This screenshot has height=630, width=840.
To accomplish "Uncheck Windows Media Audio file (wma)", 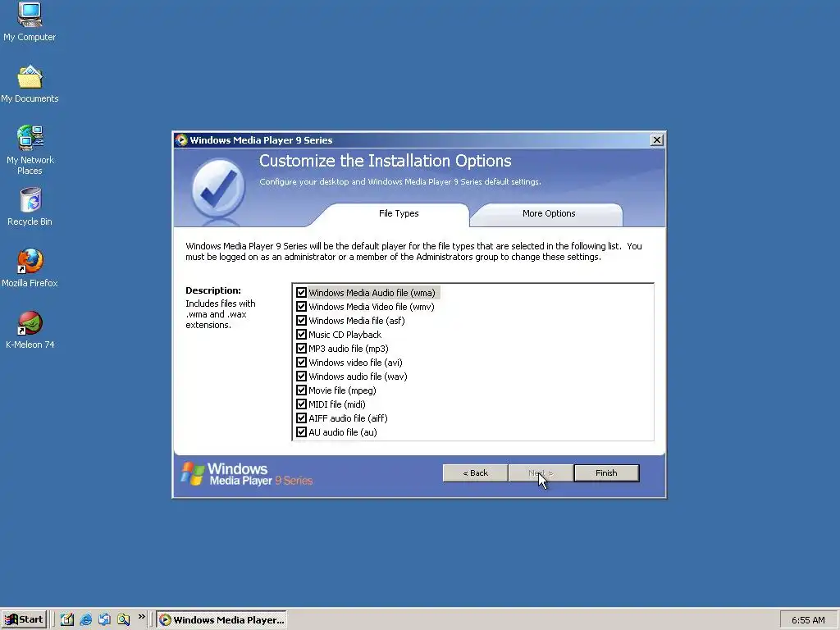I will pyautogui.click(x=302, y=293).
